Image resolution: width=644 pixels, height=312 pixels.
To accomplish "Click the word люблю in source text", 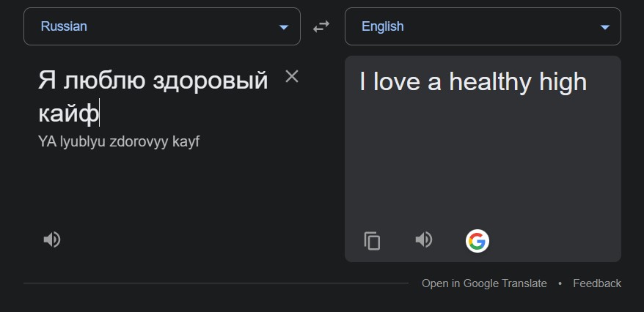I will pyautogui.click(x=103, y=81).
